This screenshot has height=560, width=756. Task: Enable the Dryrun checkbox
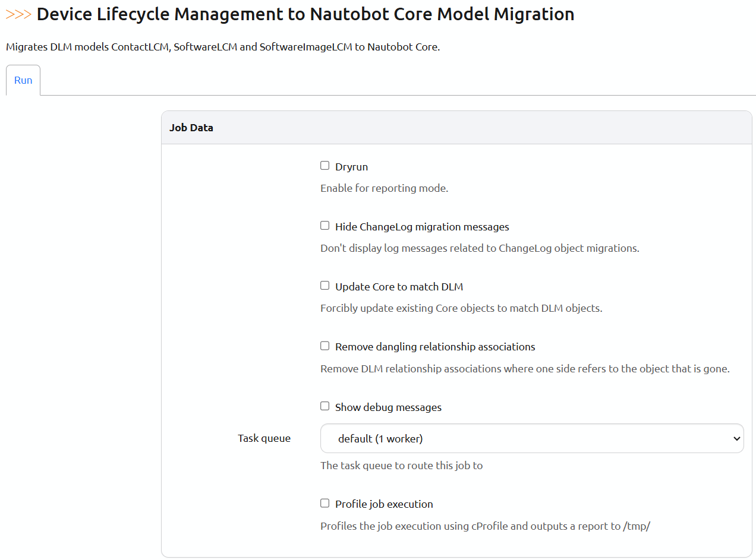[x=325, y=166]
